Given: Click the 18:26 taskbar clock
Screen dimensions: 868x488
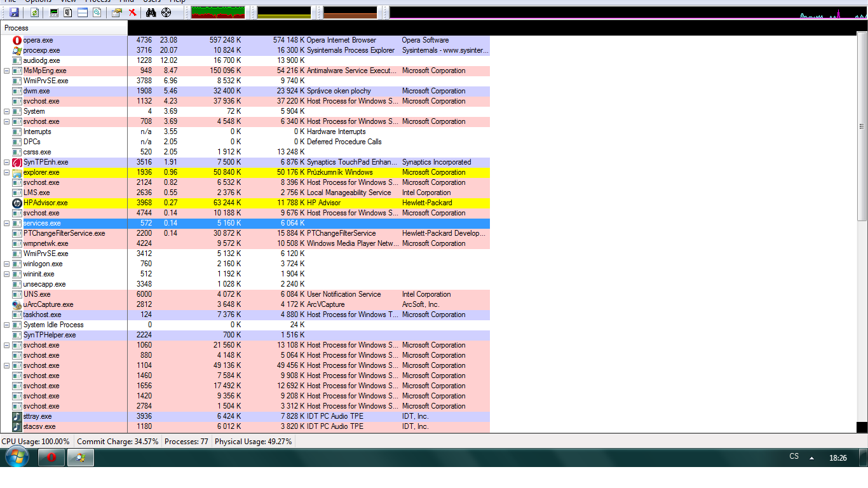Looking at the screenshot, I should click(838, 457).
